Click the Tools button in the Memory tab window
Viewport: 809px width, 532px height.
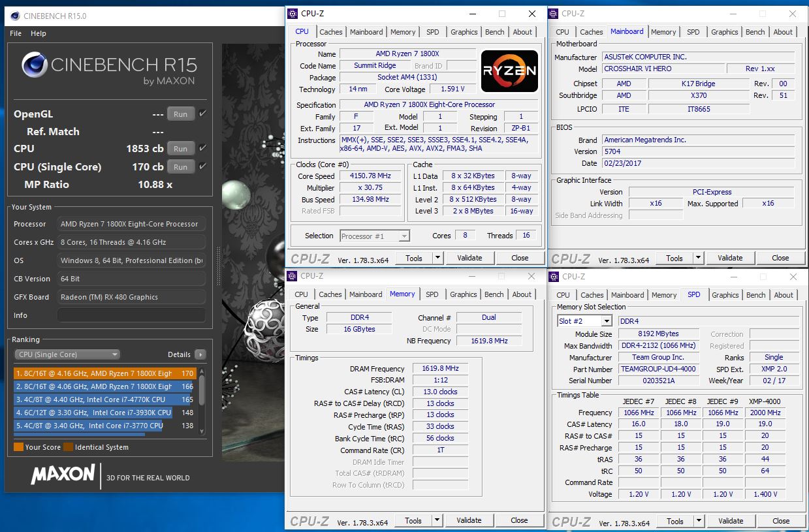(413, 520)
